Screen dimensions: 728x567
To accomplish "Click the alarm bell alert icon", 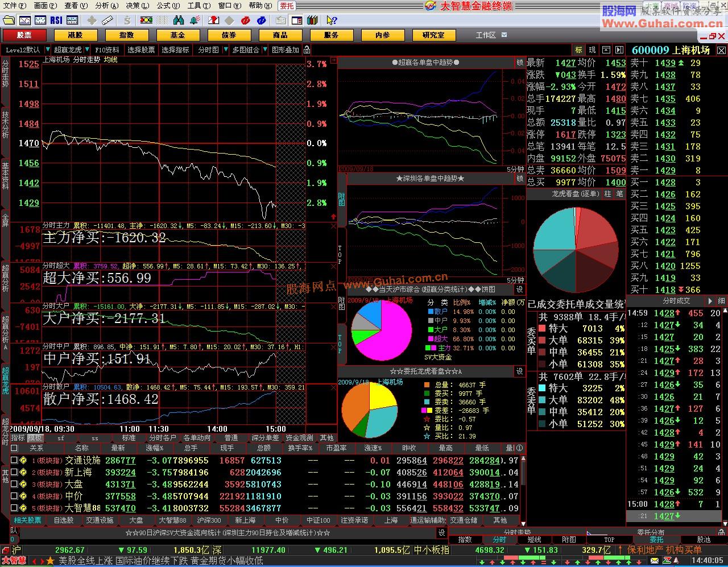I will 195,20.
